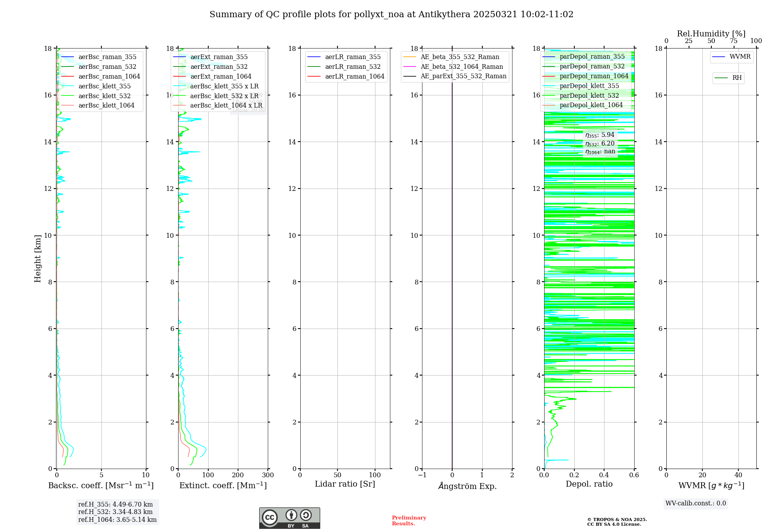Pick legend entry aerLR_raman_532

[345, 67]
